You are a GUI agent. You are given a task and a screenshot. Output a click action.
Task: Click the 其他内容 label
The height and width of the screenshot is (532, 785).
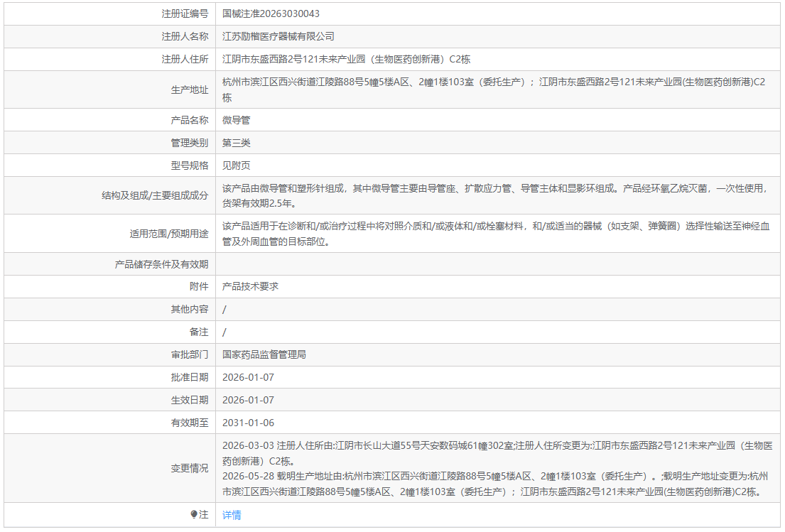(x=189, y=309)
